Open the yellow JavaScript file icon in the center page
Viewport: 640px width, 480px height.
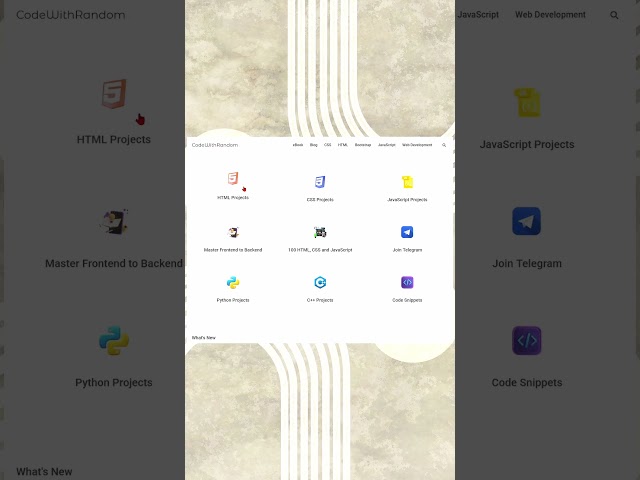pos(407,182)
